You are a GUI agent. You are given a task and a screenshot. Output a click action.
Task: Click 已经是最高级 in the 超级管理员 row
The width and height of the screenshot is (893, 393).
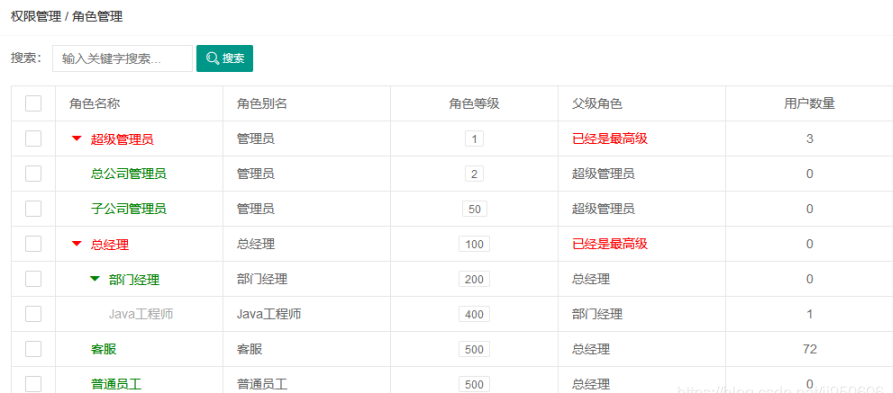coord(610,138)
